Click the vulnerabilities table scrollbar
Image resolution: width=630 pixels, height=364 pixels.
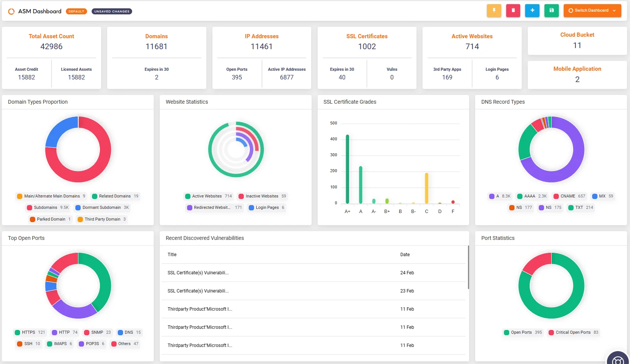[468, 267]
